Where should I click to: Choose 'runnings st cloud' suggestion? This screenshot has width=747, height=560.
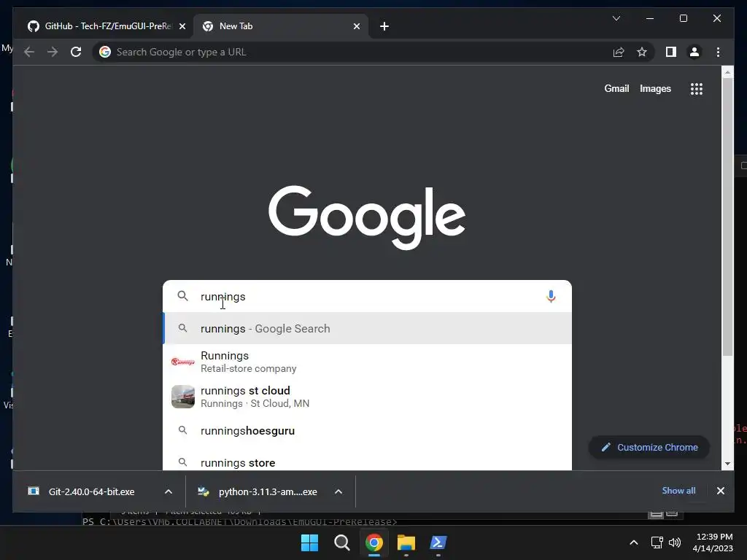368,397
